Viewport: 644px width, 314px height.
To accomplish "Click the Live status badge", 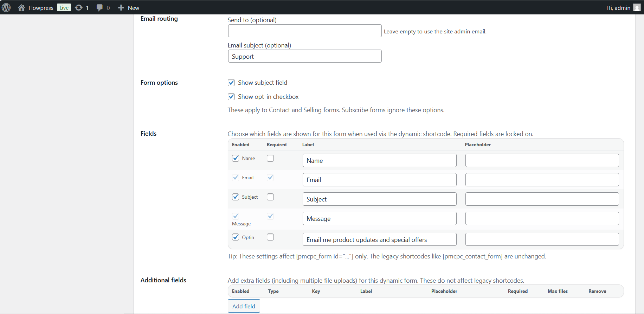I will tap(64, 8).
